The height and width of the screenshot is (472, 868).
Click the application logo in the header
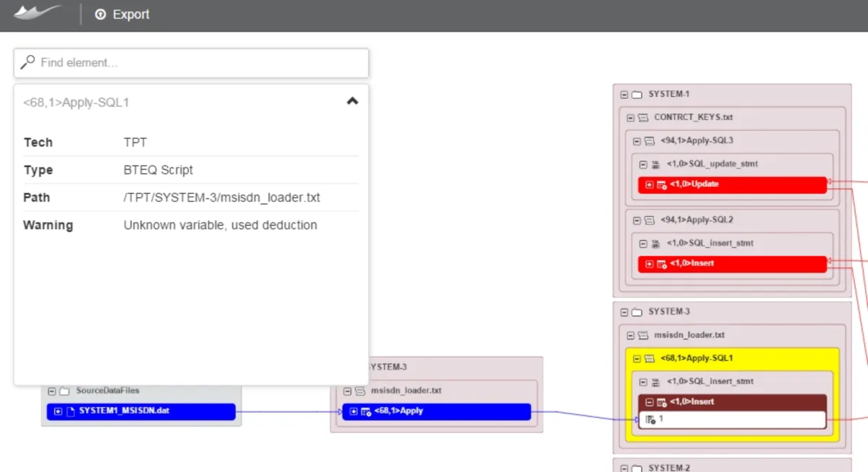tap(38, 12)
